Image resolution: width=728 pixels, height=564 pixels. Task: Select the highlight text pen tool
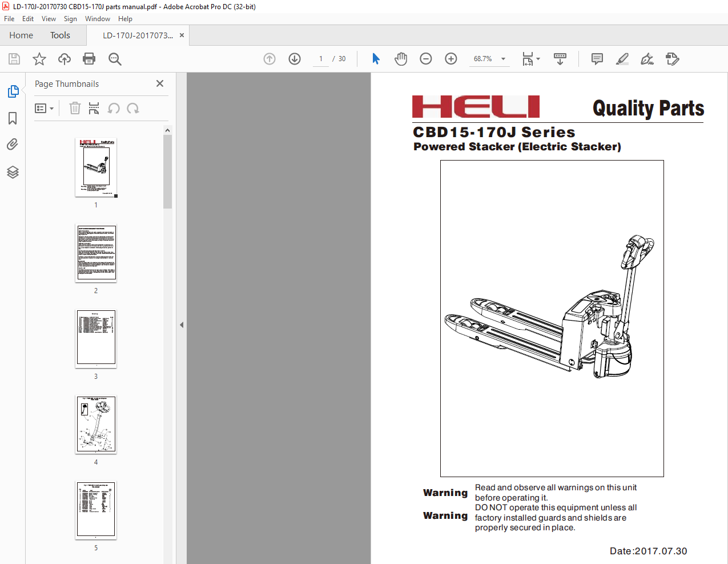622,59
